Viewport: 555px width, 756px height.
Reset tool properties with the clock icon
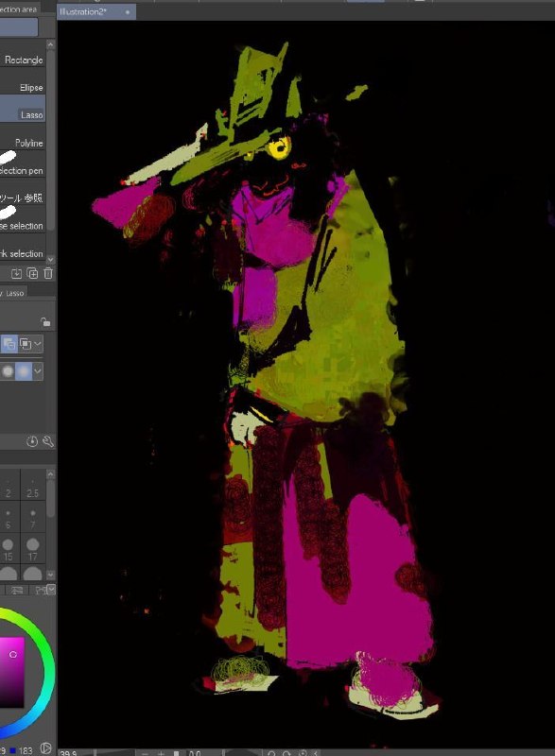pos(32,441)
